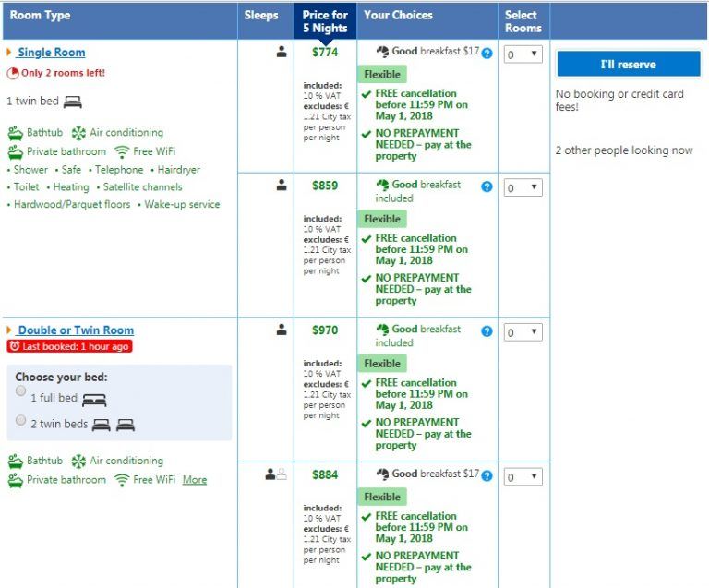
Task: Click the Flexible badge in $970 row
Action: pos(382,364)
